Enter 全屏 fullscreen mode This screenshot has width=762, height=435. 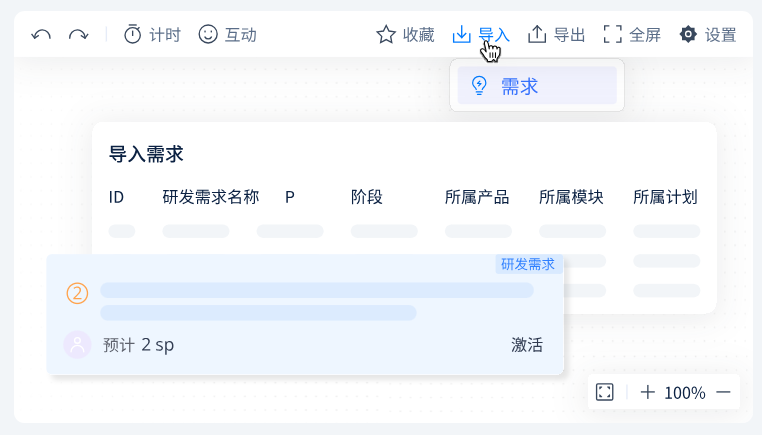(632, 35)
